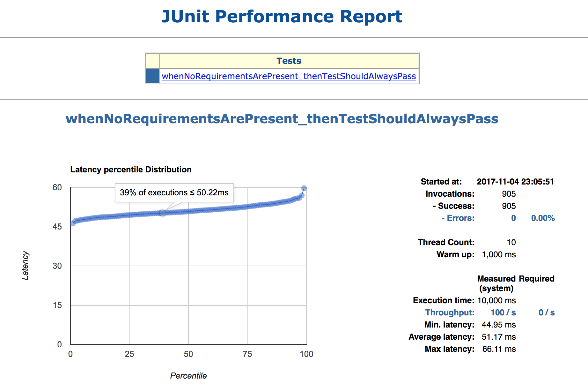Screen dimensions: 588x392
Task: Click the 'Required' column header
Action: click(536, 279)
